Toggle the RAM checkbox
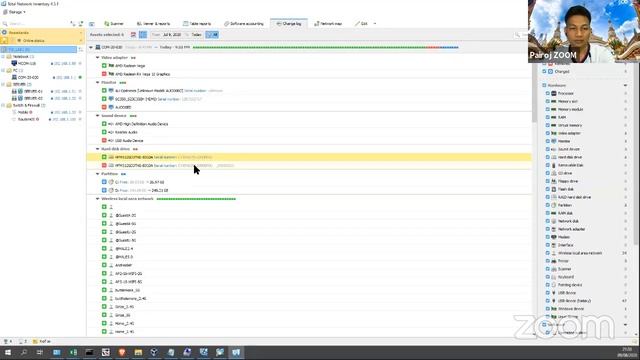The width and height of the screenshot is (640, 360). click(x=547, y=117)
